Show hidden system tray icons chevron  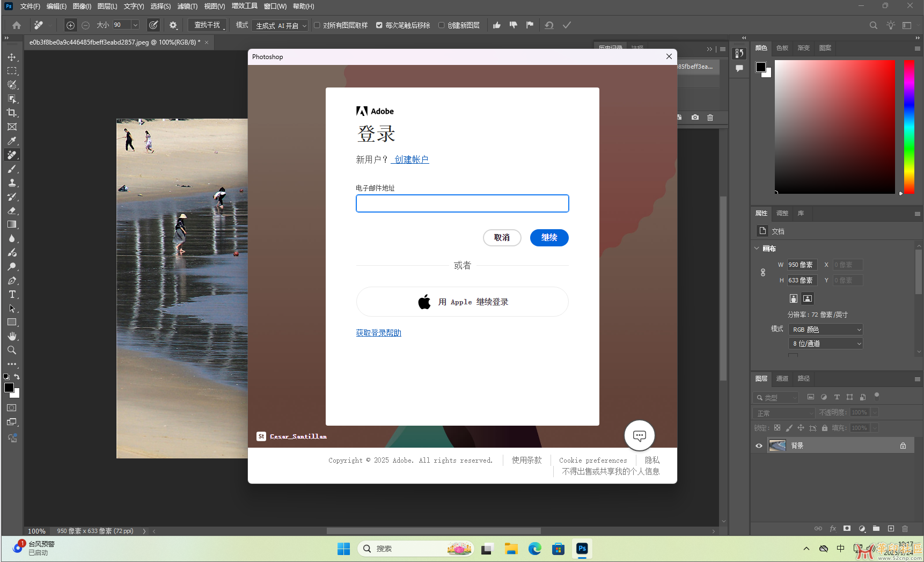pyautogui.click(x=806, y=549)
